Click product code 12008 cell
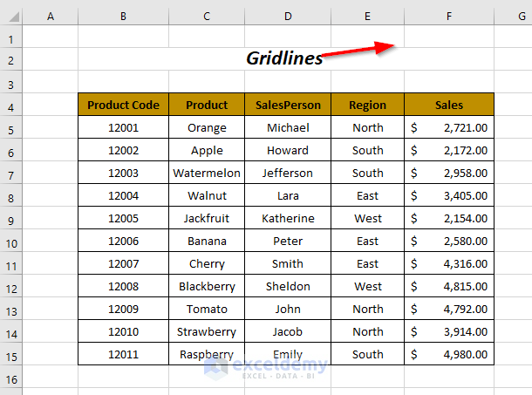532x395 pixels. 123,286
